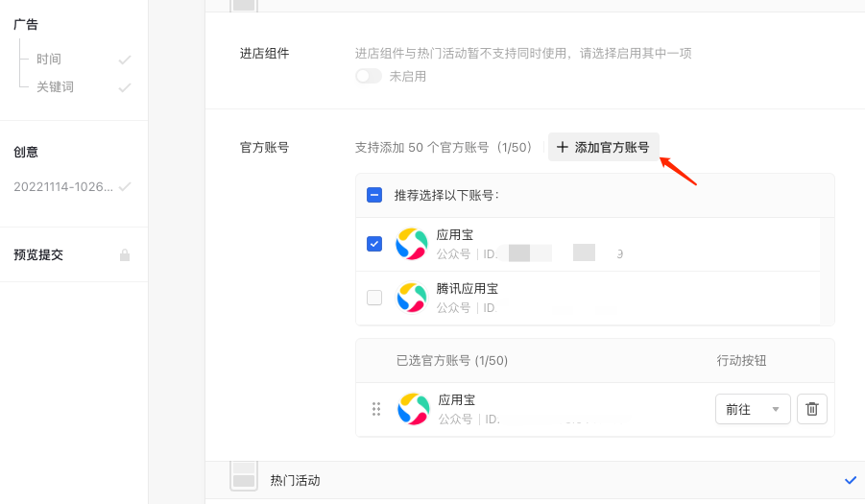Click the 添加官方账号 button
The width and height of the screenshot is (865, 504).
(x=603, y=147)
